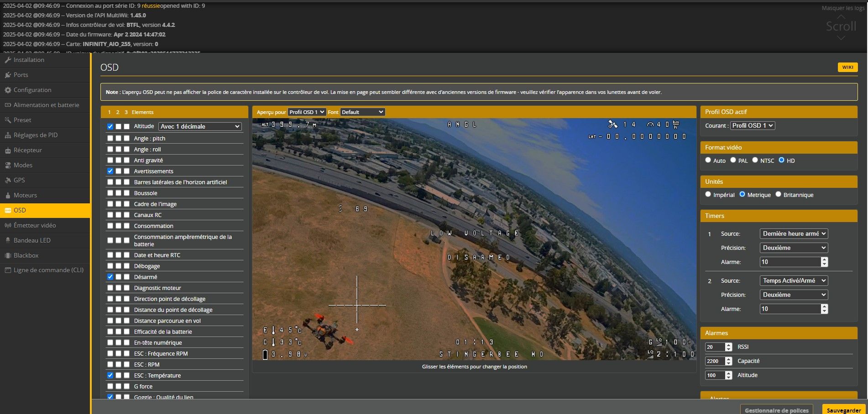Click the Blackbox icon in sidebar

click(8, 255)
